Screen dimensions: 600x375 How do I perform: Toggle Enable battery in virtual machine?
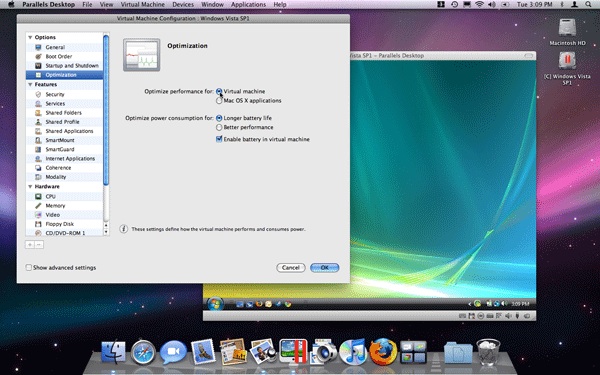tap(219, 139)
